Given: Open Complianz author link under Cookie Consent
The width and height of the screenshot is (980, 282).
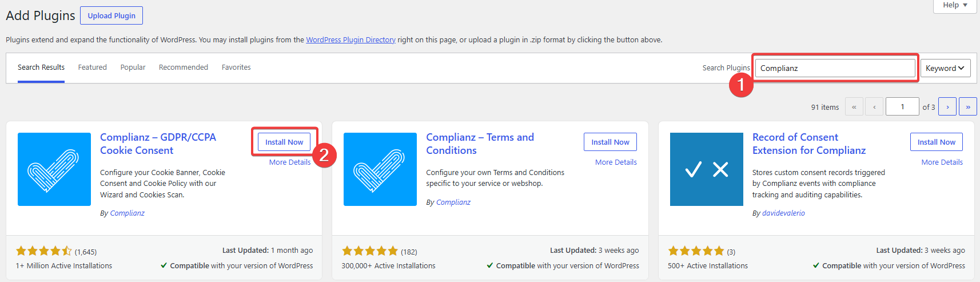Looking at the screenshot, I should 127,213.
